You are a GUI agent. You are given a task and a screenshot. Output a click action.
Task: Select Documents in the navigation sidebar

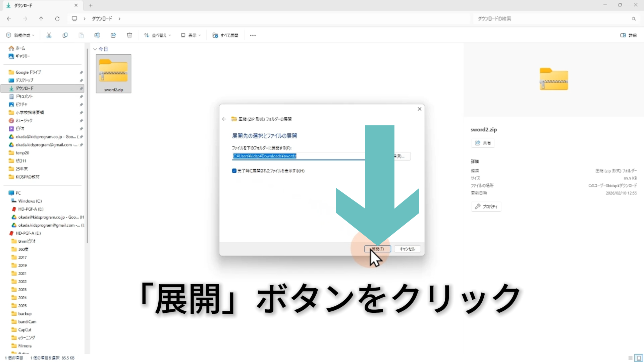point(24,96)
